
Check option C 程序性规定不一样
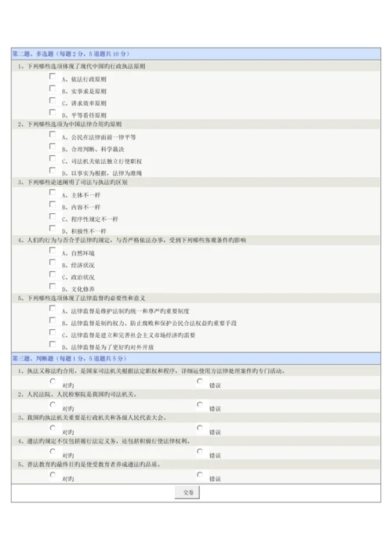tap(53, 216)
